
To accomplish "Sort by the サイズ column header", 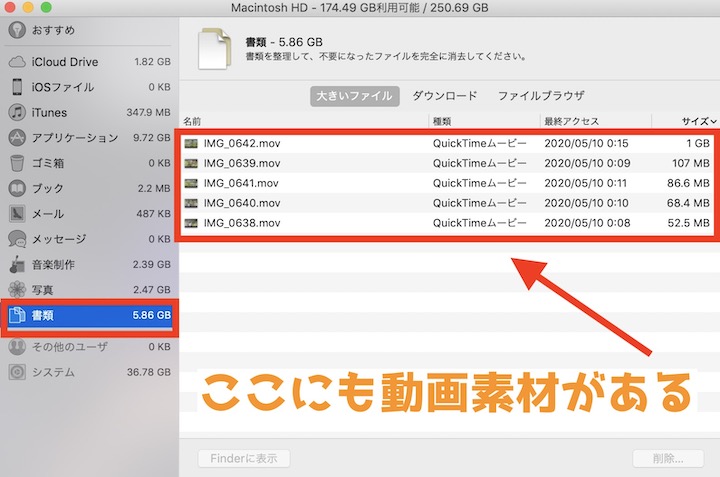I will point(697,120).
